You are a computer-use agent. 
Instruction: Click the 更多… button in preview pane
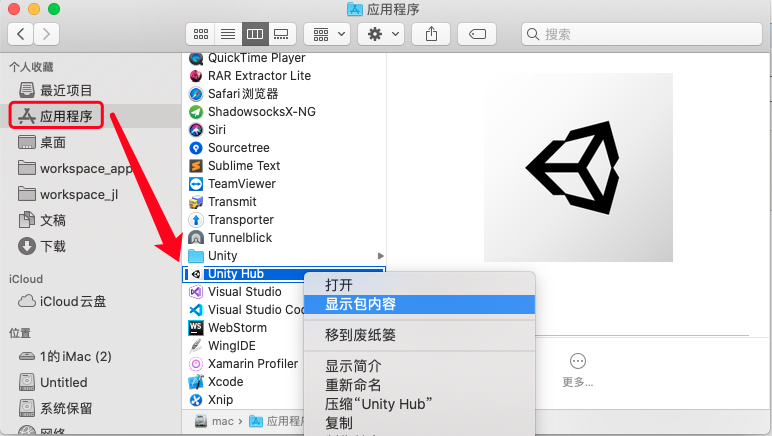click(x=578, y=371)
